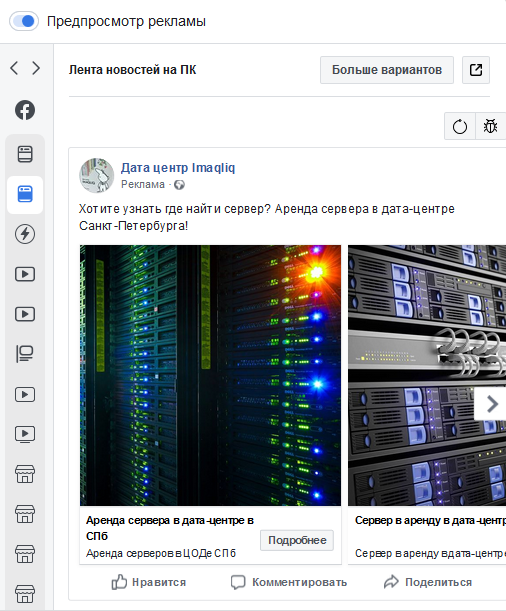Image resolution: width=506 pixels, height=611 pixels.
Task: Click Поделиться under the ad
Action: pos(428,582)
